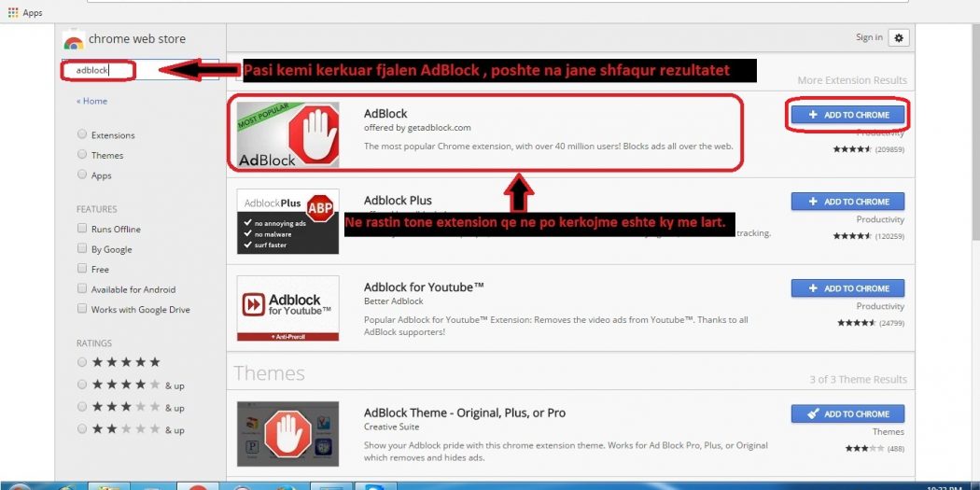The width and height of the screenshot is (980, 490).
Task: Check Works with Google Drive option
Action: 82,308
